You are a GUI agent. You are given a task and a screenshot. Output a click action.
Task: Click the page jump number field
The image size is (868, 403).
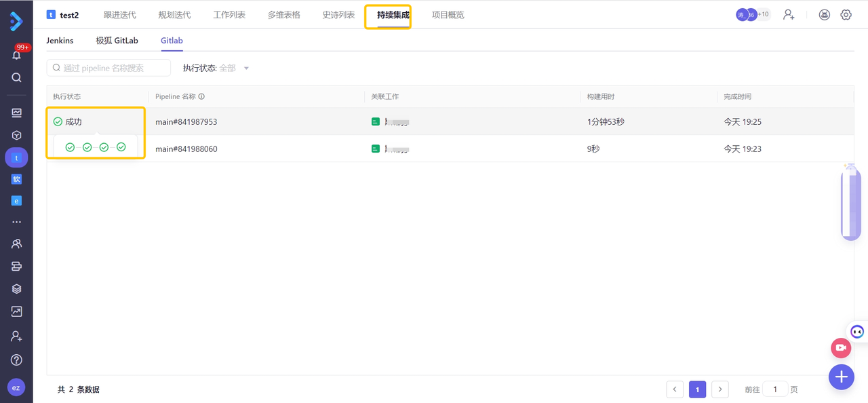[774, 389]
